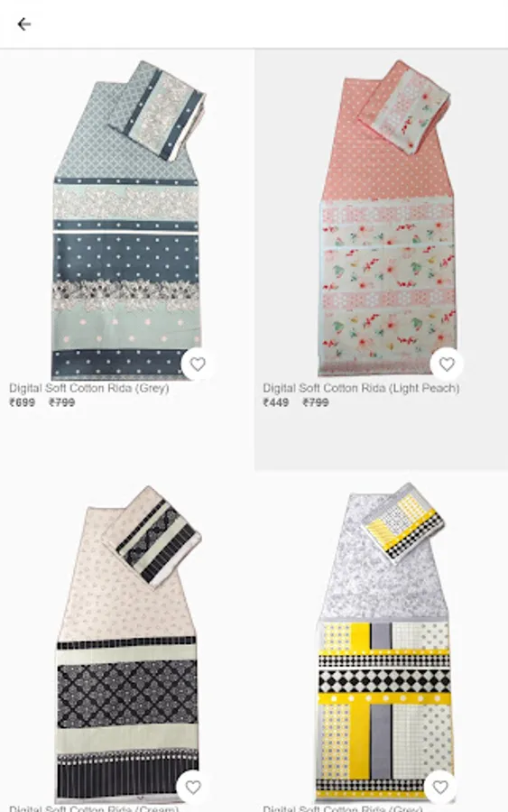View the Light Peach floral rida image
The width and height of the screenshot is (508, 812).
point(386,217)
